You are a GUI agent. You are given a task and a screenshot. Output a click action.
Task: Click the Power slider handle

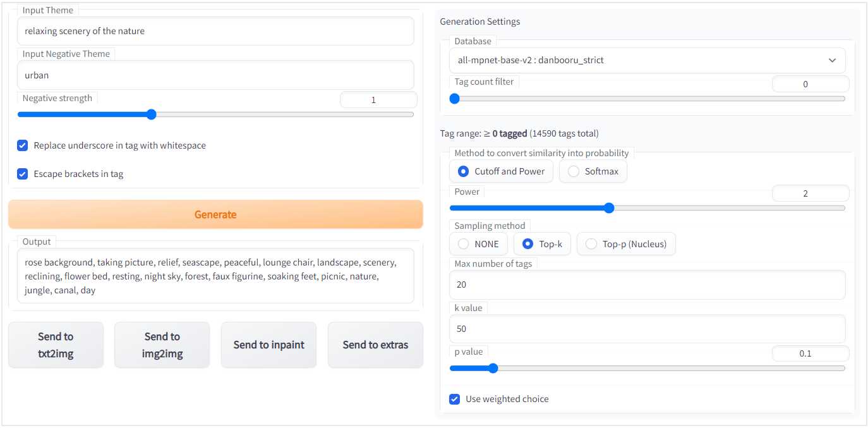[x=609, y=208]
